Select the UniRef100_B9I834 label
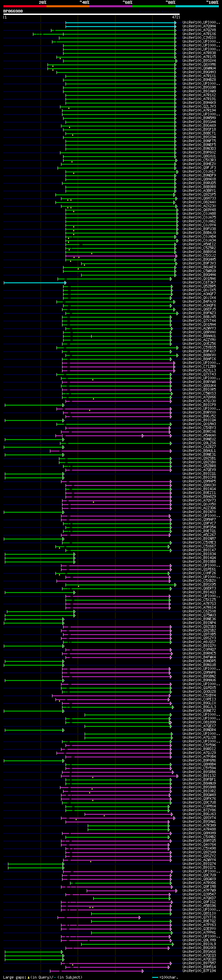 [199, 554]
